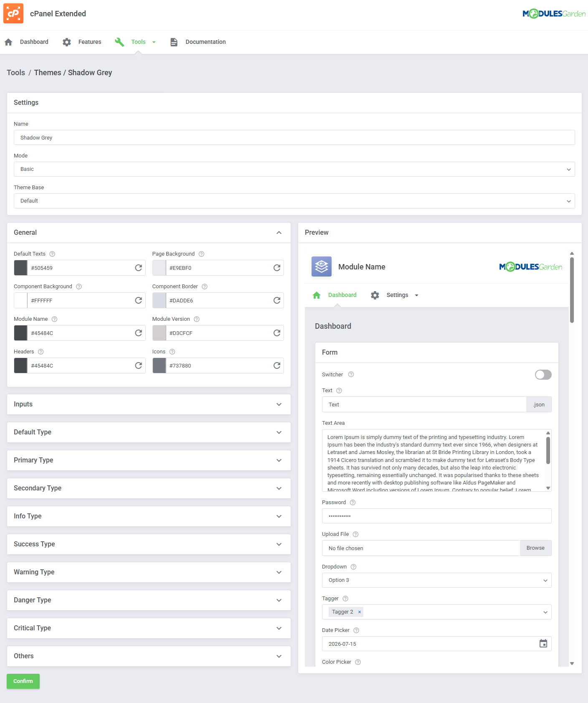
Task: Click the Documentation file icon
Action: coord(174,42)
